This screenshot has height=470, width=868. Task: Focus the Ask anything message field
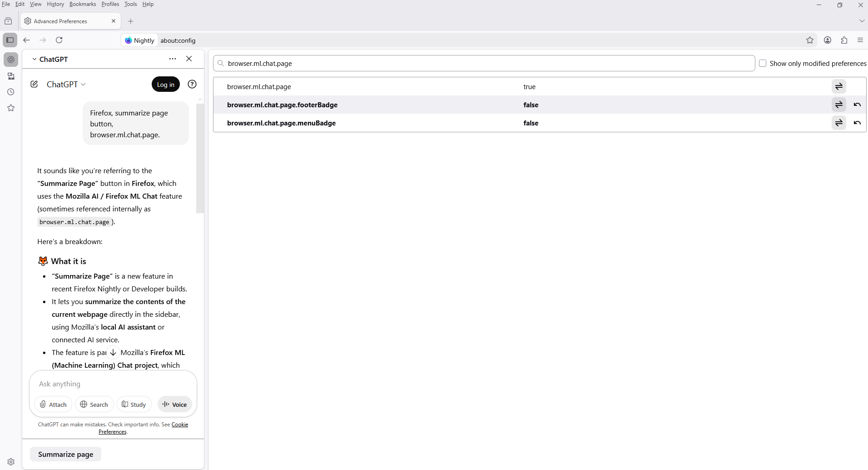[x=113, y=384]
